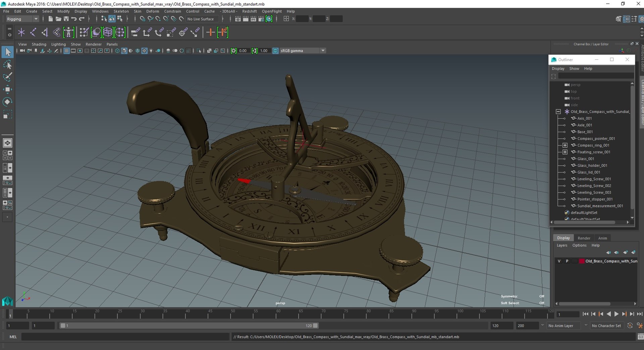This screenshot has width=644, height=350.
Task: Click the Create Locator shelf icon
Action: 21,32
